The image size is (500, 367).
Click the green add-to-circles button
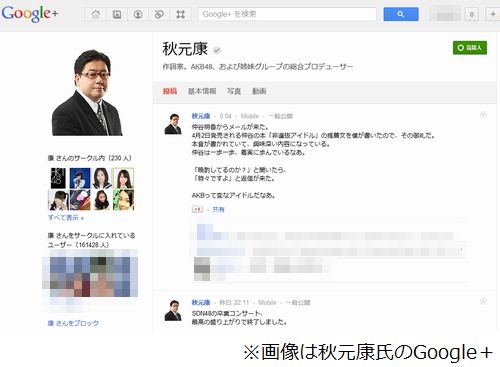coord(470,48)
